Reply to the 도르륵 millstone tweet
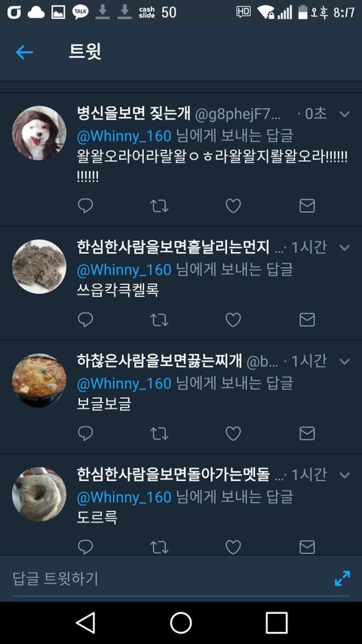The height and width of the screenshot is (644, 362). [85, 547]
